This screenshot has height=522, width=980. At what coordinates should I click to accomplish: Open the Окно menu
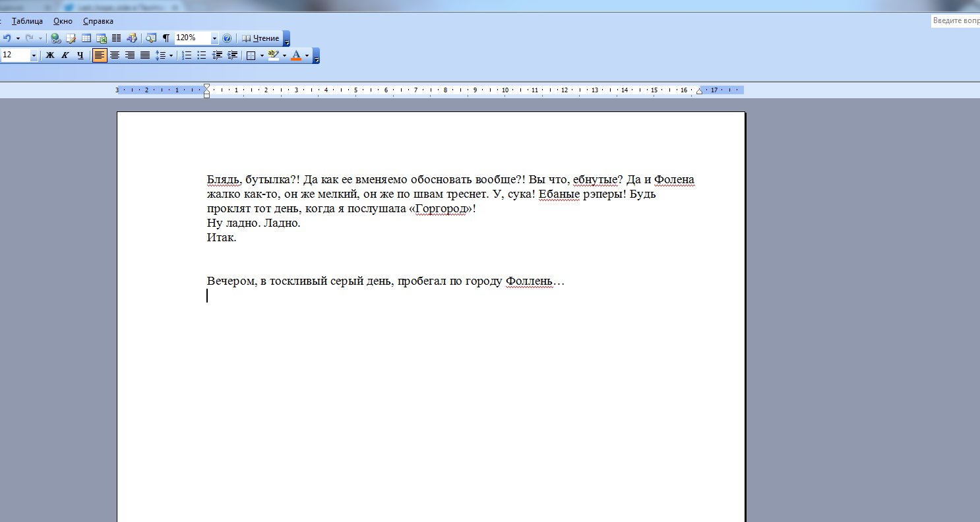click(x=63, y=21)
